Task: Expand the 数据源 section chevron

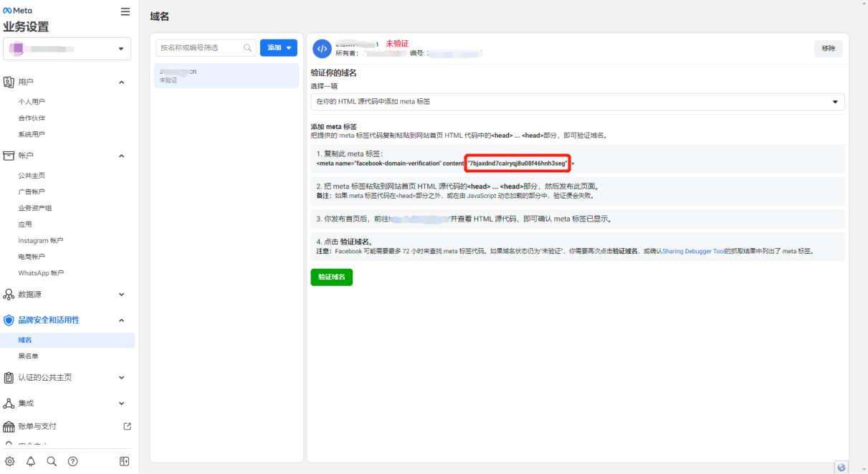Action: [x=121, y=295]
